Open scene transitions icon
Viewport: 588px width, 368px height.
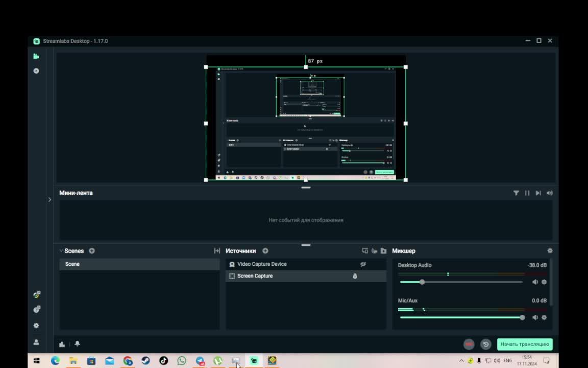click(x=217, y=251)
